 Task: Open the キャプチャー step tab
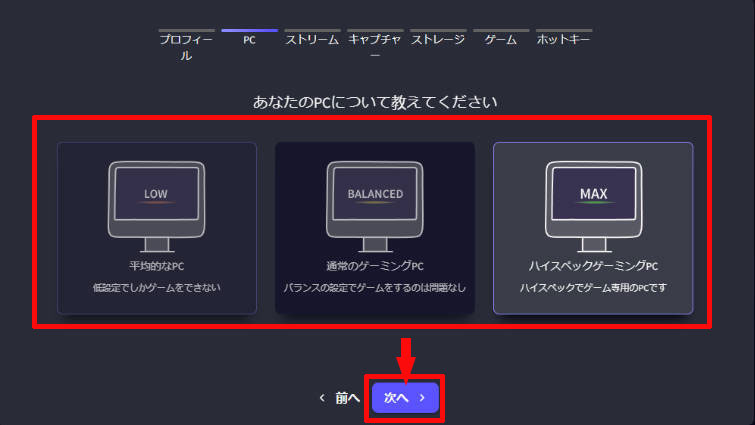tap(374, 46)
